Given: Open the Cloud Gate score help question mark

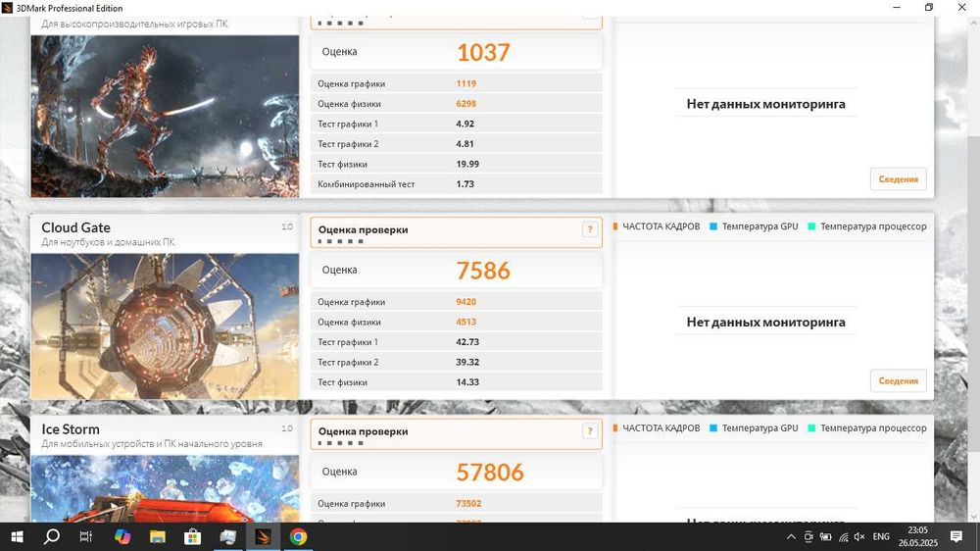Looking at the screenshot, I should [589, 229].
